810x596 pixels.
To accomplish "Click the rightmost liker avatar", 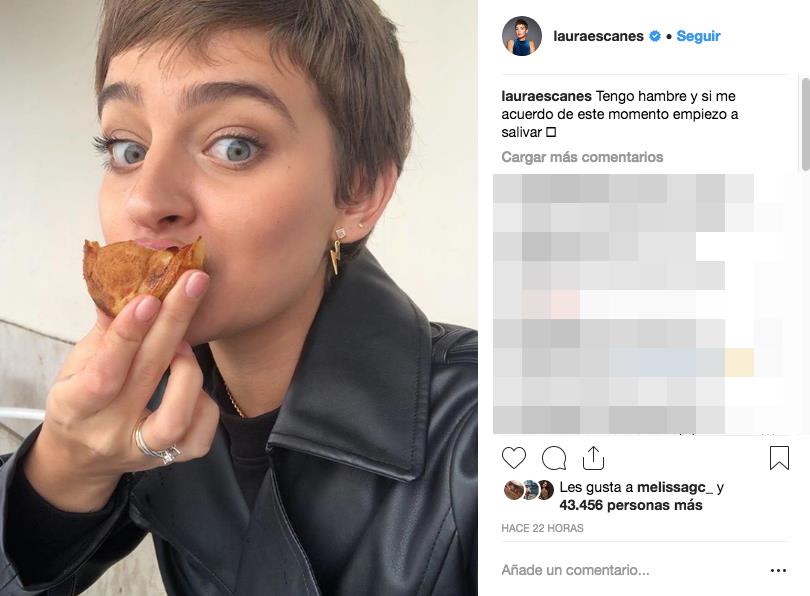I will pos(545,489).
